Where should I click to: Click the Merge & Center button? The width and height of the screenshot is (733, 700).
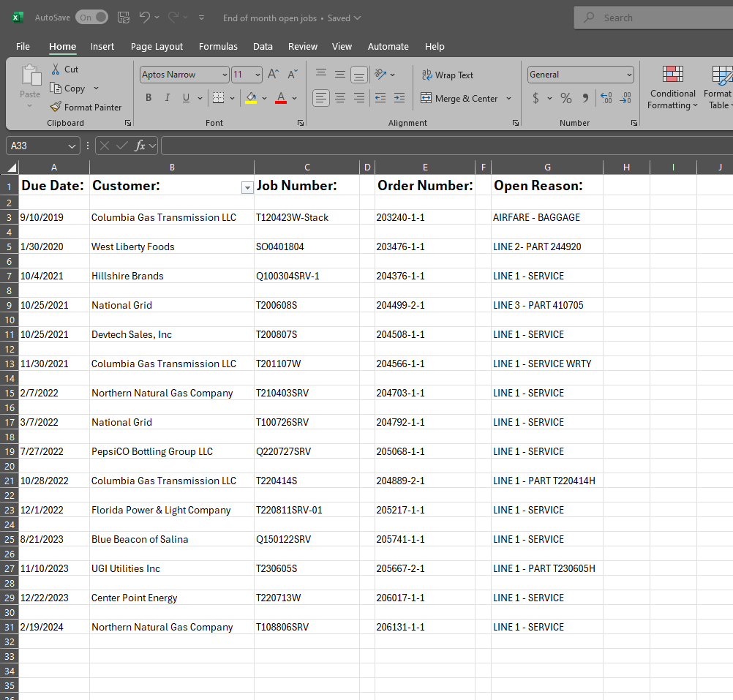tap(459, 99)
